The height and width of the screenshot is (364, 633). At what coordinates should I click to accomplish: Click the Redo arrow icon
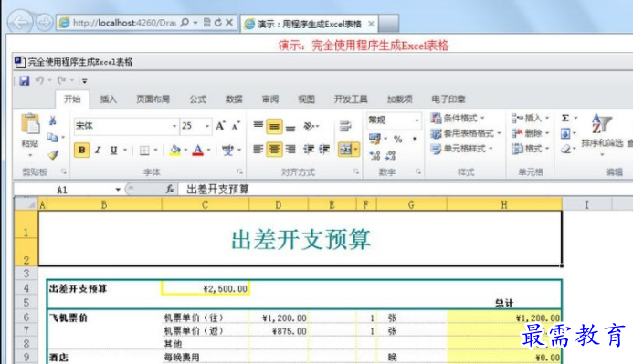point(61,80)
